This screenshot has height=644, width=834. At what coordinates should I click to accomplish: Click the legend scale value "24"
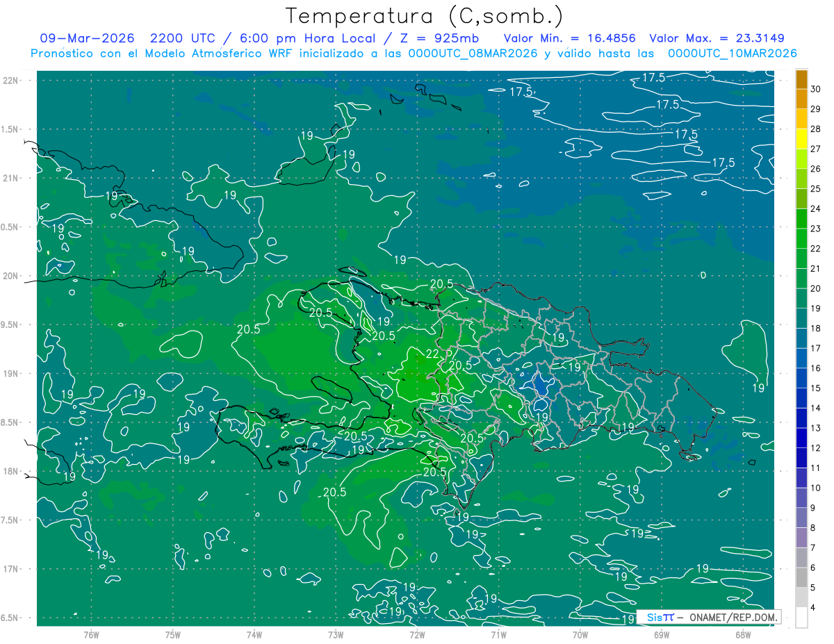[816, 208]
